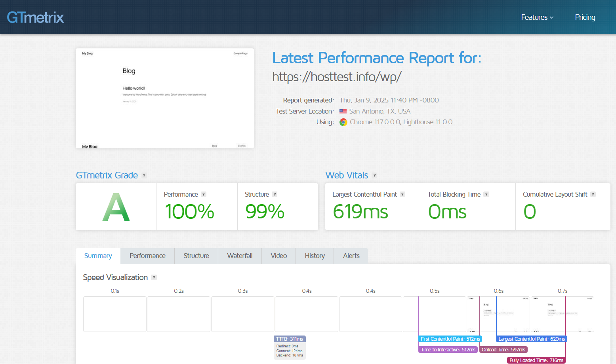Open the Pricing page
Image resolution: width=616 pixels, height=364 pixels.
[585, 17]
